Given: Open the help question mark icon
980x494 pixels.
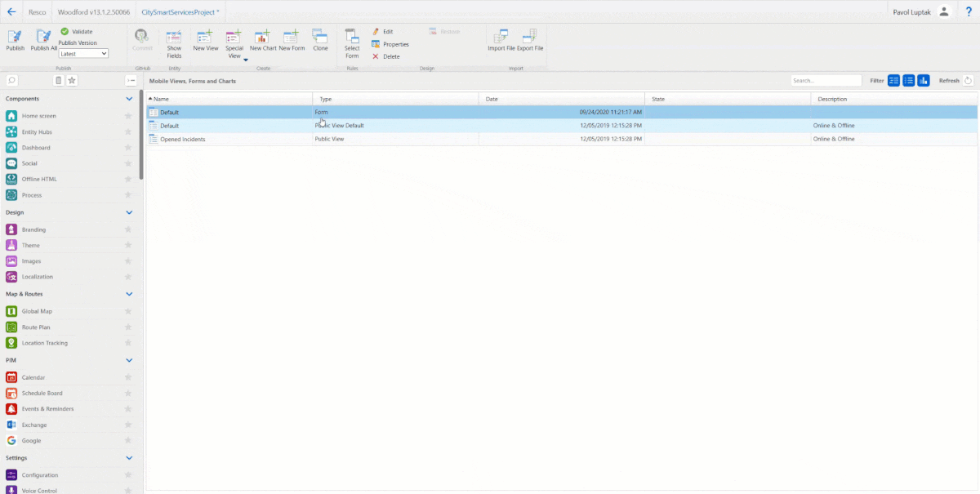Looking at the screenshot, I should pos(969,11).
